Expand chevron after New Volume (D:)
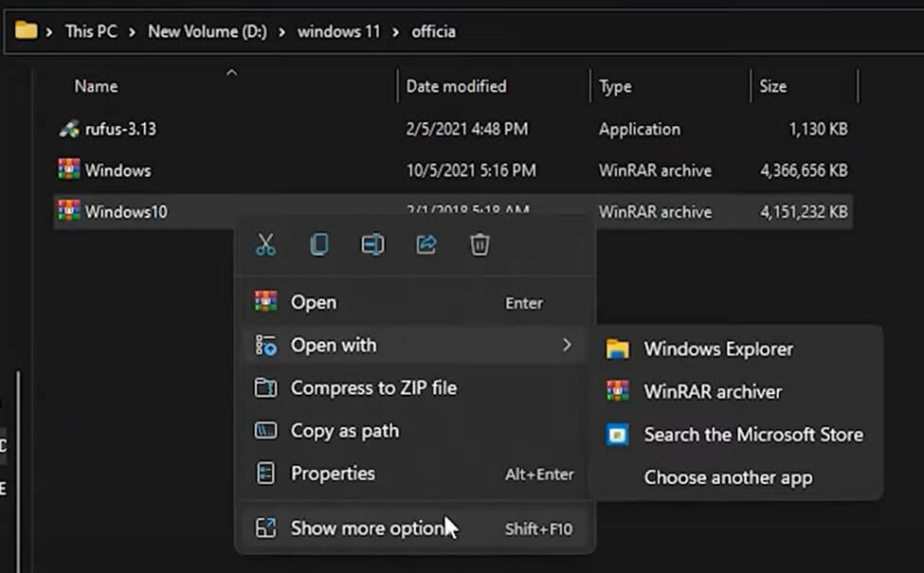 pos(281,32)
